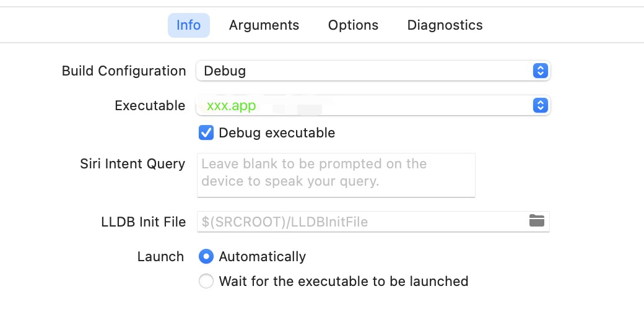Screen dimensions: 644x333
Task: Click the Executable label text
Action: pyautogui.click(x=150, y=106)
